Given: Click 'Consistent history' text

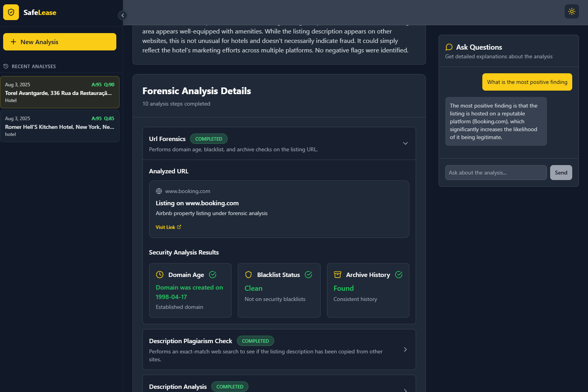Looking at the screenshot, I should point(355,299).
